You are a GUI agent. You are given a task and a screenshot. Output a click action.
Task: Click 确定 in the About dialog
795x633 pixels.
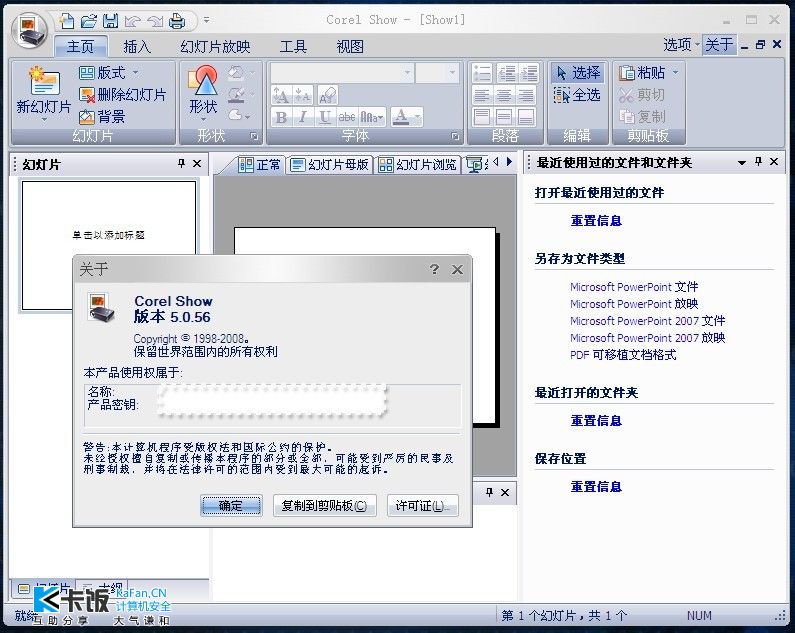pyautogui.click(x=231, y=506)
